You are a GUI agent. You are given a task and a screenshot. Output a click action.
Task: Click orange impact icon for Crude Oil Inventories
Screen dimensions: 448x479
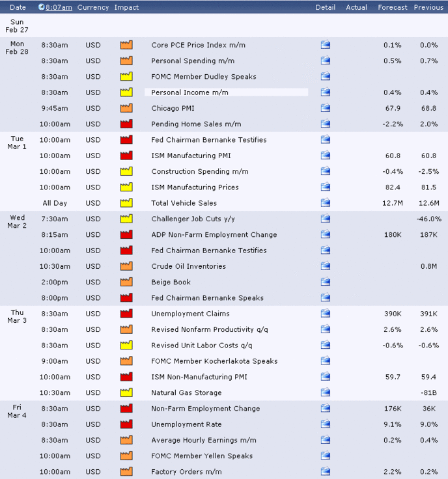click(x=126, y=266)
